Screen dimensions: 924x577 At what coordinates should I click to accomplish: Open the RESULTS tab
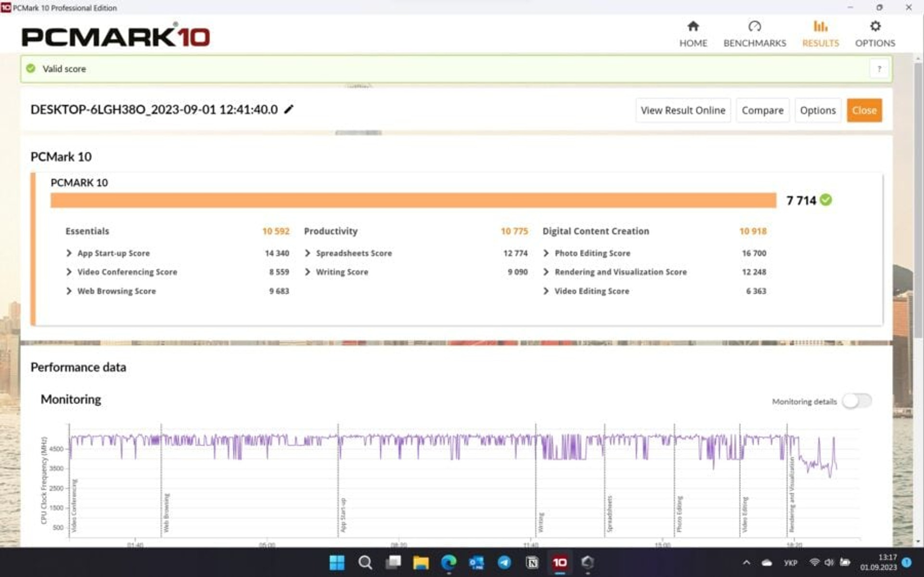click(x=821, y=34)
